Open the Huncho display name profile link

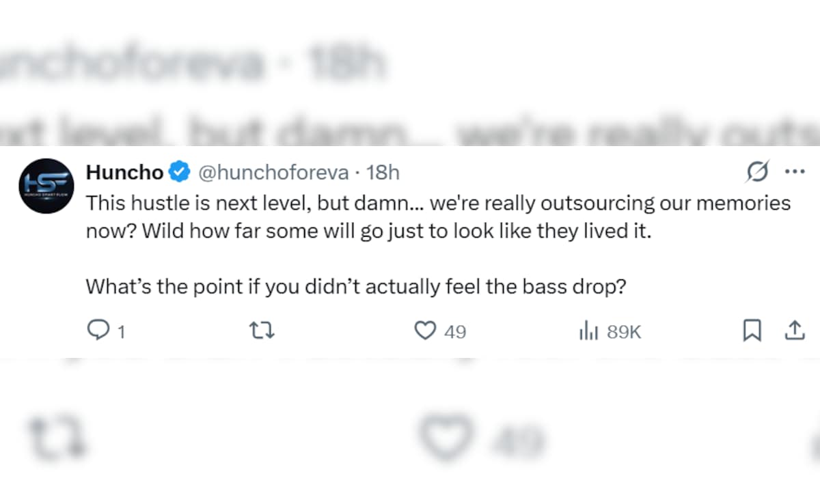[124, 173]
